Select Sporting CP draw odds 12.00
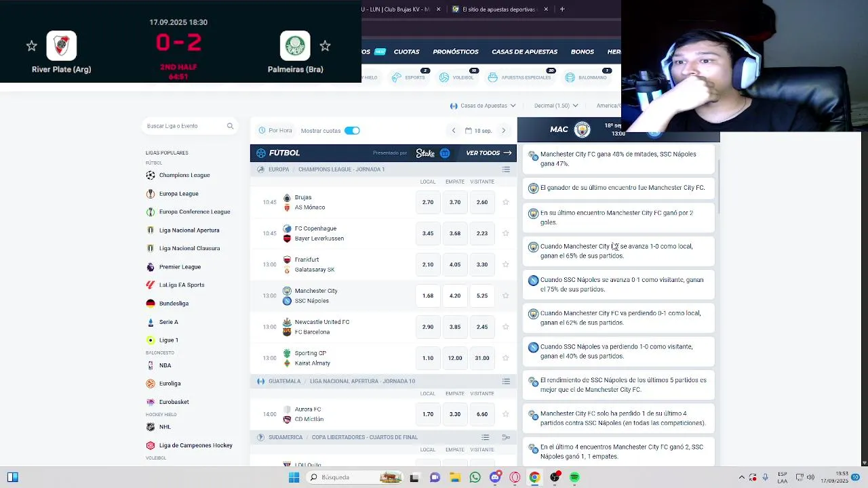The image size is (868, 488). click(x=455, y=358)
